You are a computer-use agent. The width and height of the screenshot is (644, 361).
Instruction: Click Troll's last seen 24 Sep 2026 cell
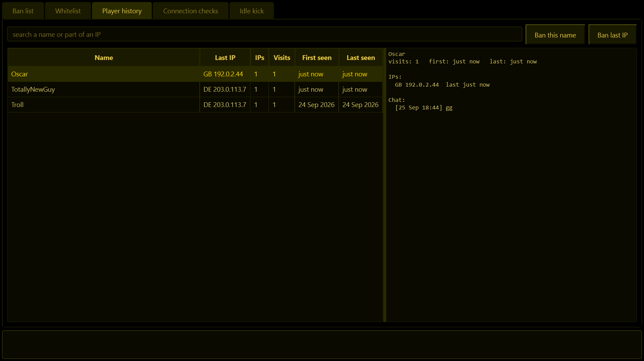click(x=361, y=105)
